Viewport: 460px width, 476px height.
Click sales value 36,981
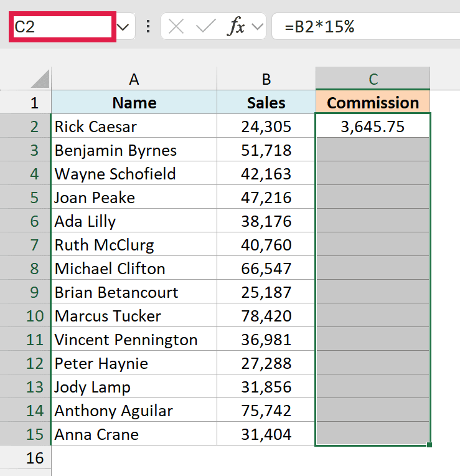(266, 340)
